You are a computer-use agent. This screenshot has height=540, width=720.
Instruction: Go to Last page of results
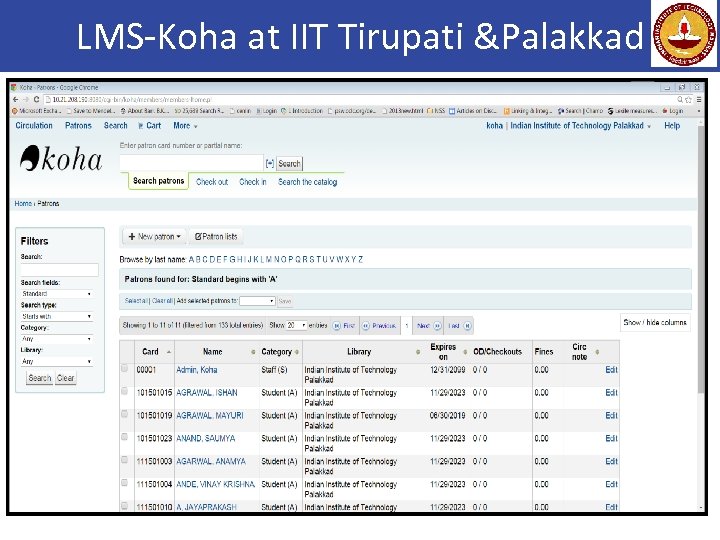pos(460,326)
